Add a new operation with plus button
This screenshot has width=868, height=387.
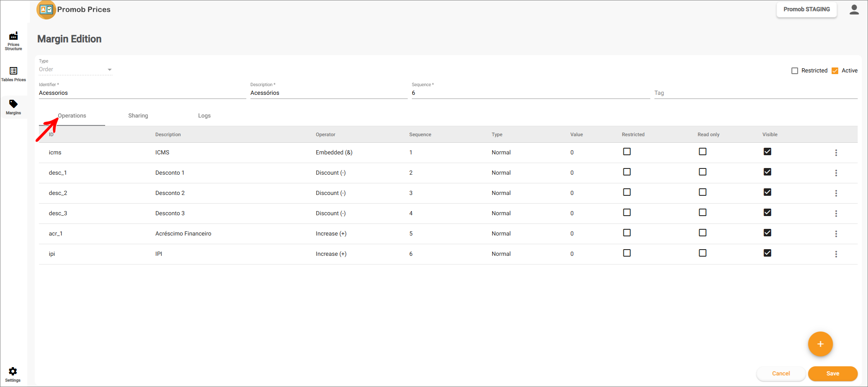click(820, 344)
